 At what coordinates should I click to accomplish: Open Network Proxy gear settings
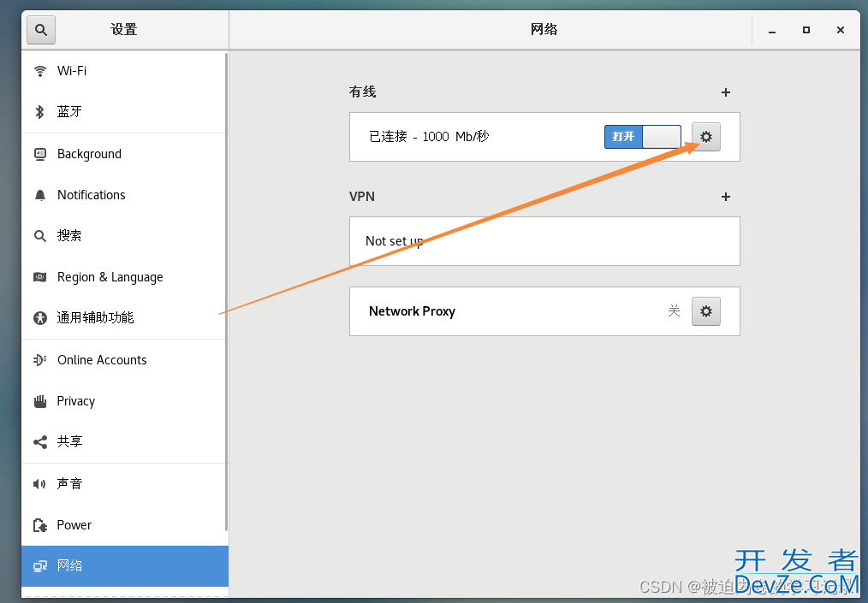click(706, 311)
